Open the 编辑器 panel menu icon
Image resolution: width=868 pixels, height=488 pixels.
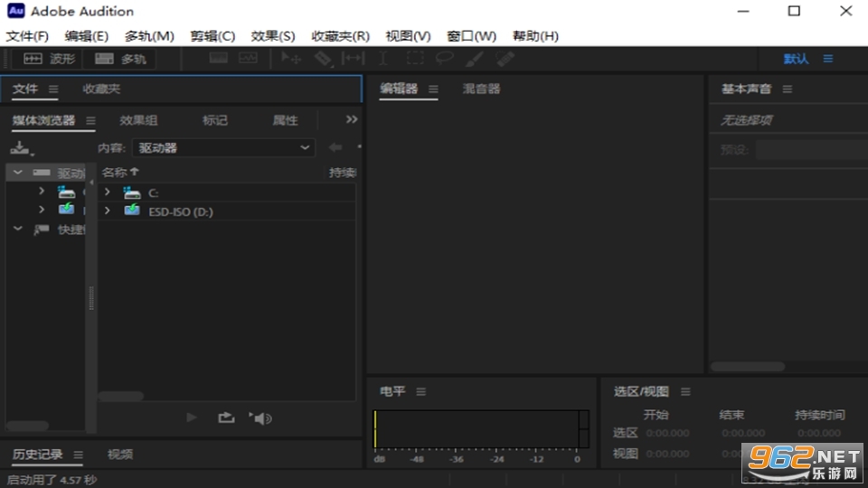click(433, 89)
